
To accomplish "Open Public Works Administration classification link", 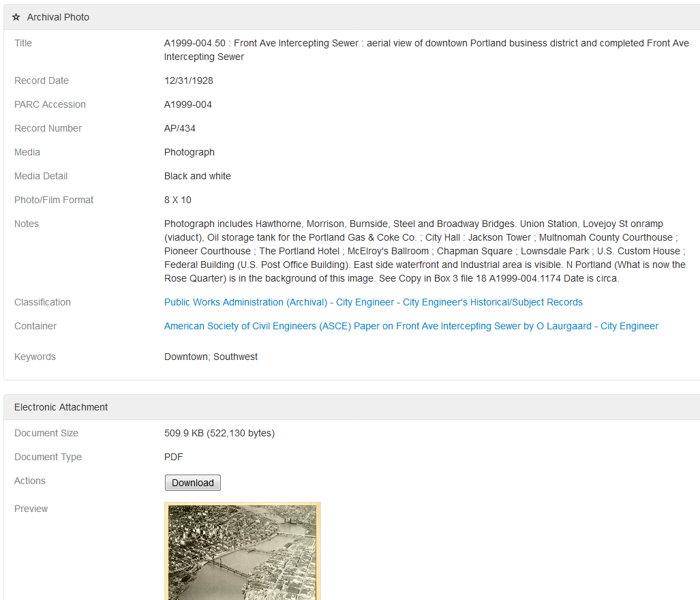I will tap(374, 302).
